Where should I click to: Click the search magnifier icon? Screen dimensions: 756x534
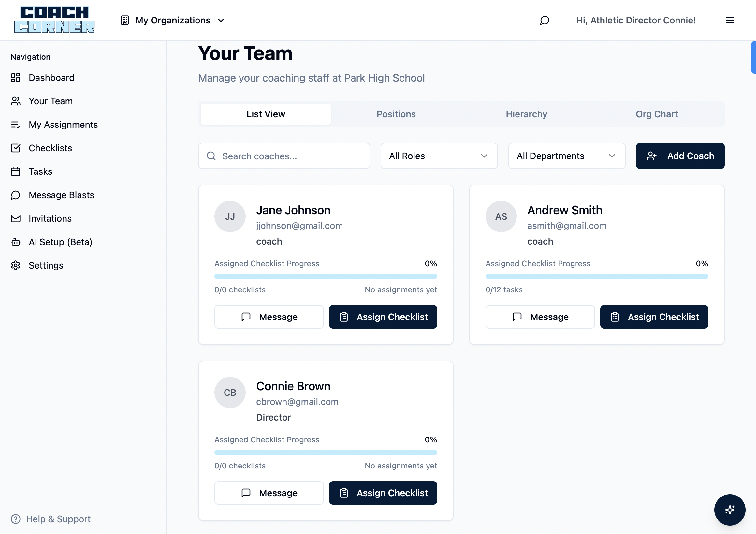click(x=211, y=156)
